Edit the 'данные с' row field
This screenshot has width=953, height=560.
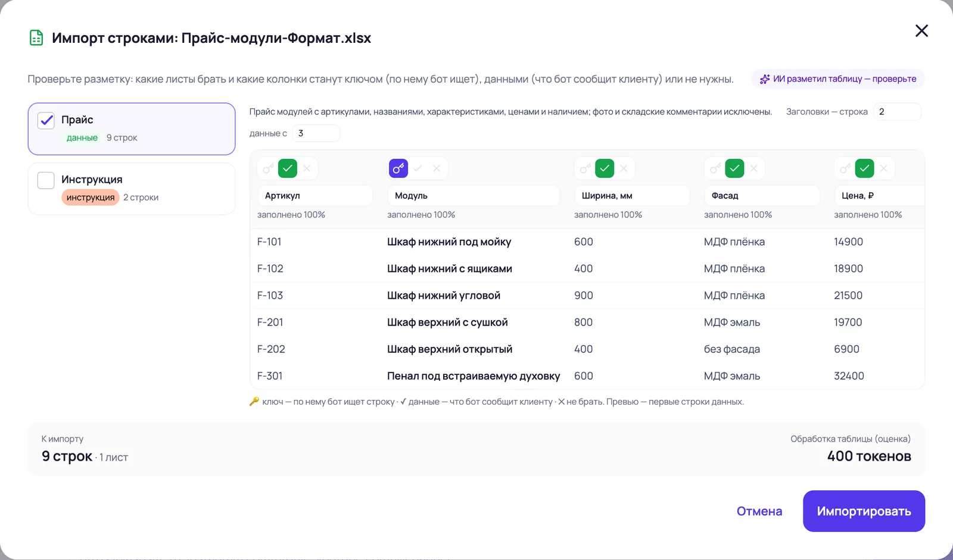tap(316, 133)
